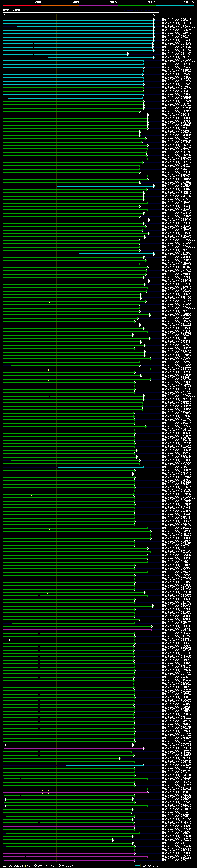Click label UniRef100_Q9SQH7
This screenshot has width=197, height=868.
click(x=177, y=853)
